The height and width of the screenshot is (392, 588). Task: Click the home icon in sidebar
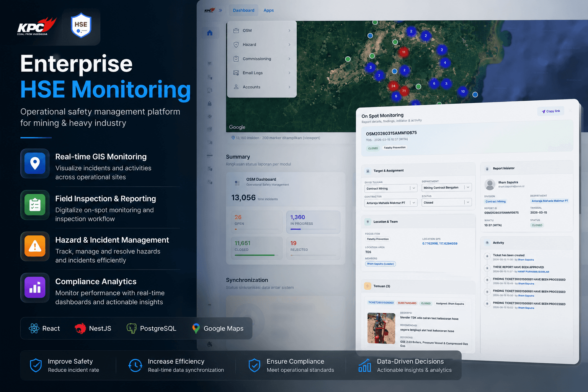pos(210,33)
